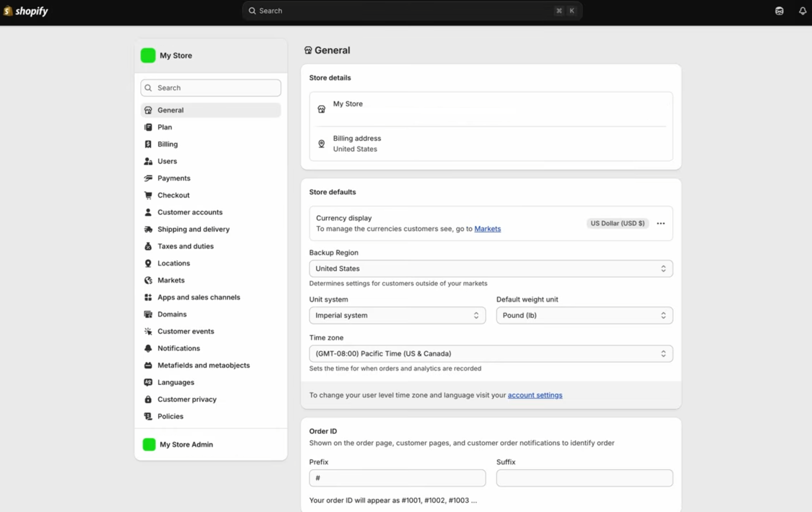Open Policies settings
Screen dimensions: 812x512
pos(211,416)
